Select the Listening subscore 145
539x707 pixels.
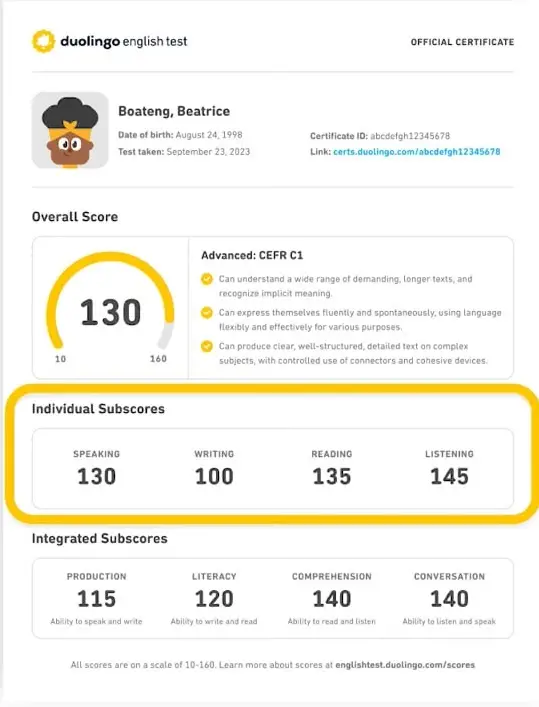[449, 477]
